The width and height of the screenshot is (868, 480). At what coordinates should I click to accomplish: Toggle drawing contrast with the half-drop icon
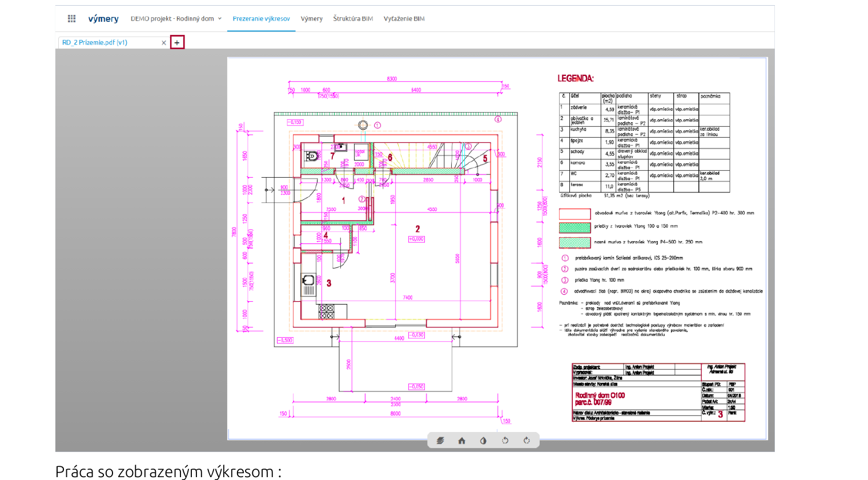click(x=483, y=441)
